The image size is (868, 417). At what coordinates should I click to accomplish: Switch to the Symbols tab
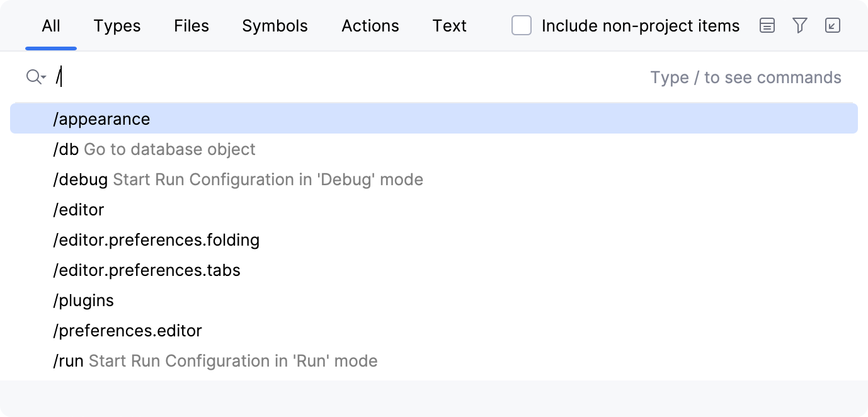[x=275, y=26]
